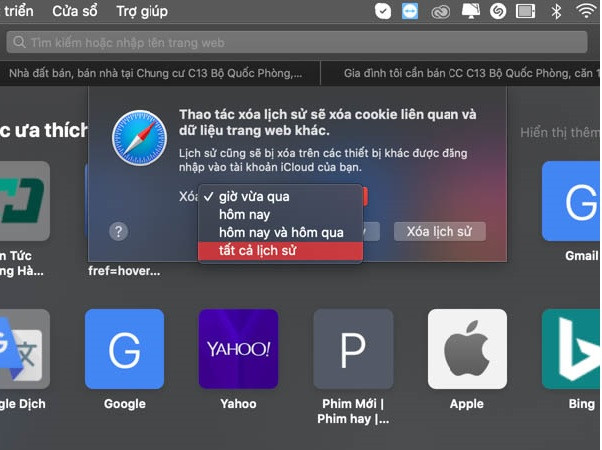Open the Phim Mới favorite tile
Image resolution: width=602 pixels, height=450 pixels.
(x=353, y=349)
